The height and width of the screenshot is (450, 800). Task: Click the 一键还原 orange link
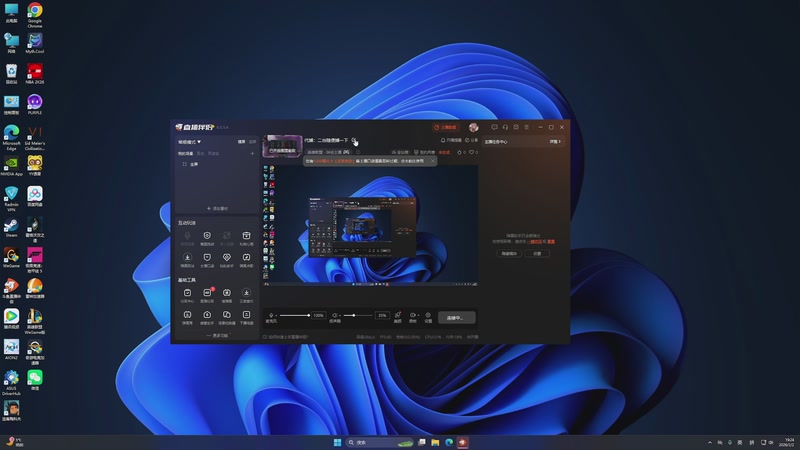[x=535, y=241]
